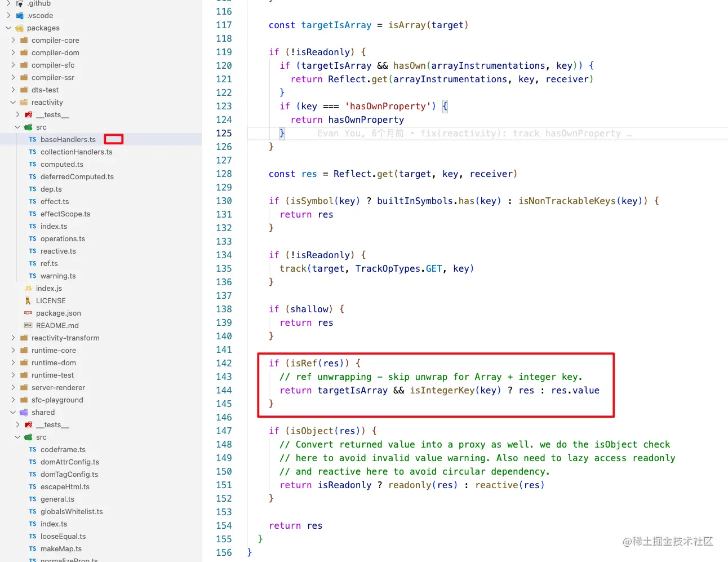This screenshot has width=728, height=562.
Task: Click line number 119 in the gutter
Action: coord(224,52)
